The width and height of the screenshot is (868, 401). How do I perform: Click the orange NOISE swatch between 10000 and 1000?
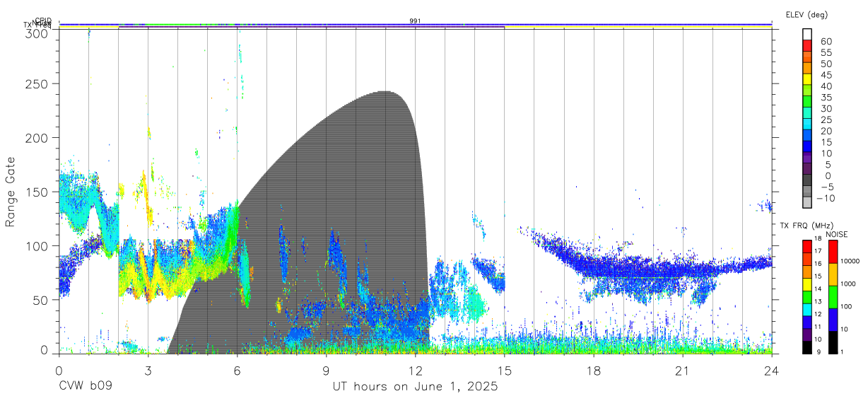tap(832, 274)
